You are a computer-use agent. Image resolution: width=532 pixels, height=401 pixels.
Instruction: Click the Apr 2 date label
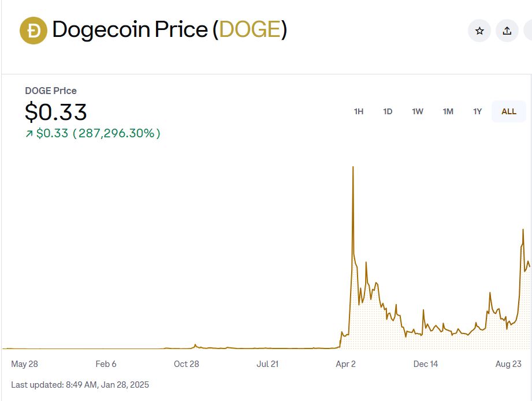pos(345,364)
